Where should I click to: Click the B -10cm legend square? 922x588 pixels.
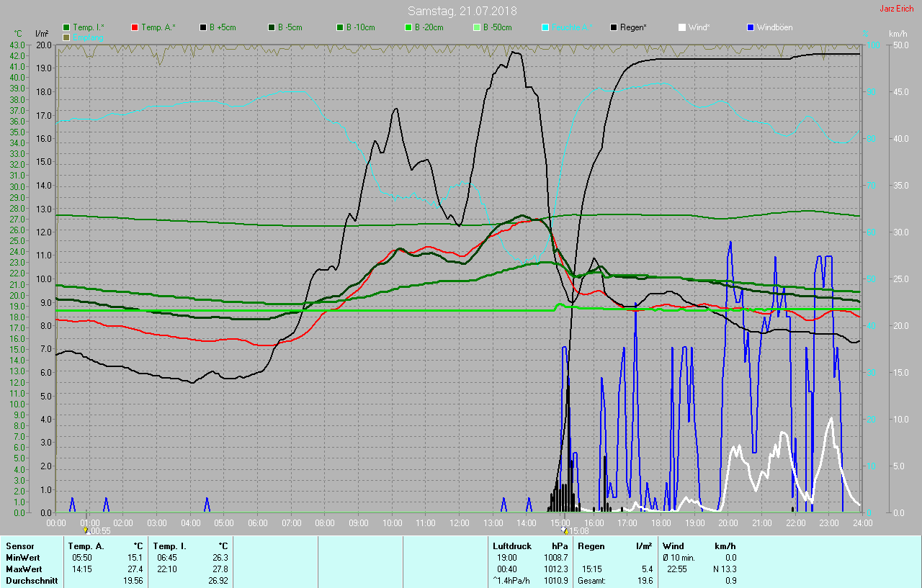[x=339, y=27]
